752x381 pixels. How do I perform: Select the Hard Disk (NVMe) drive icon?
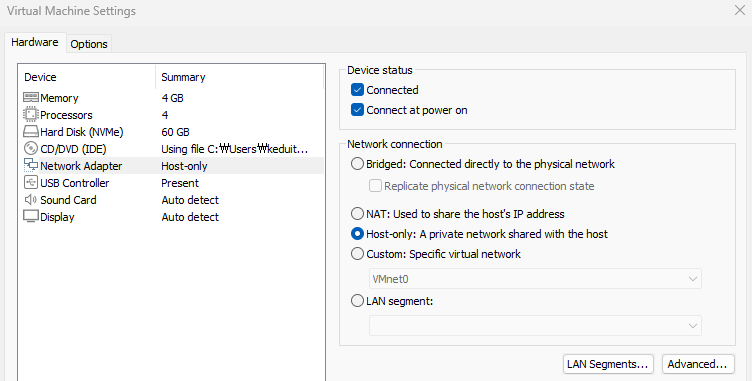[x=31, y=131]
